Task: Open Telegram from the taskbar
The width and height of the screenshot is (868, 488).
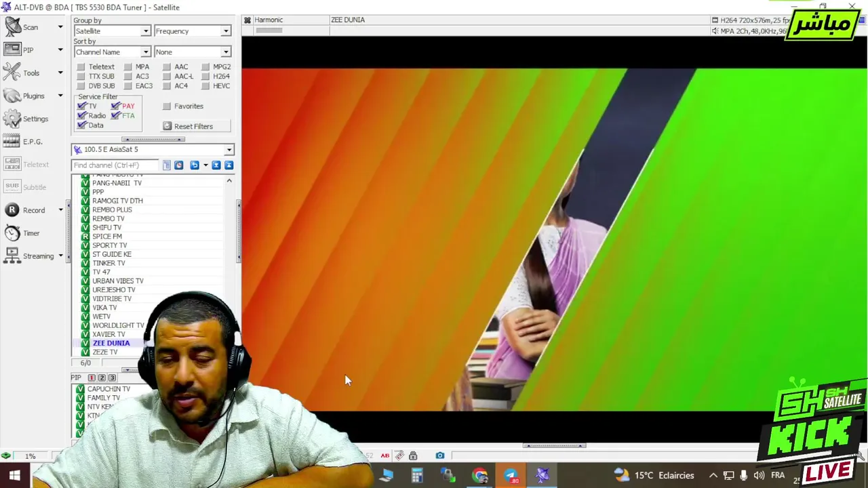Action: (x=511, y=476)
